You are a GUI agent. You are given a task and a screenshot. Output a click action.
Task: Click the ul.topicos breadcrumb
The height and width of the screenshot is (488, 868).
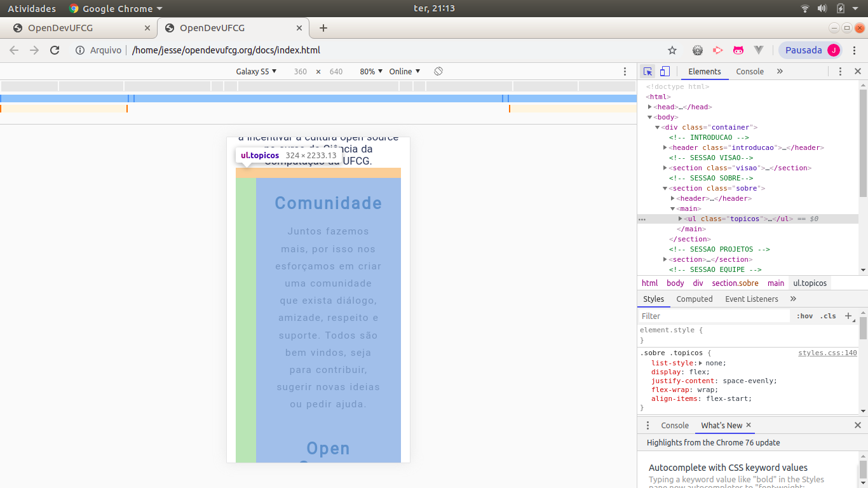[810, 283]
